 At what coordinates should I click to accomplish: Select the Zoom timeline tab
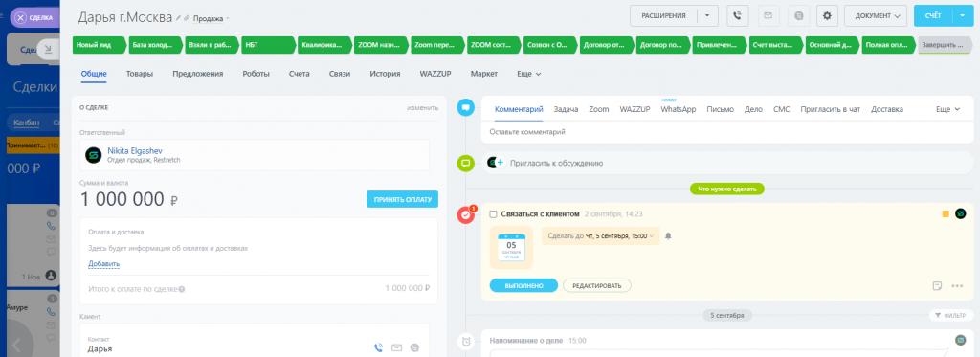coord(599,109)
